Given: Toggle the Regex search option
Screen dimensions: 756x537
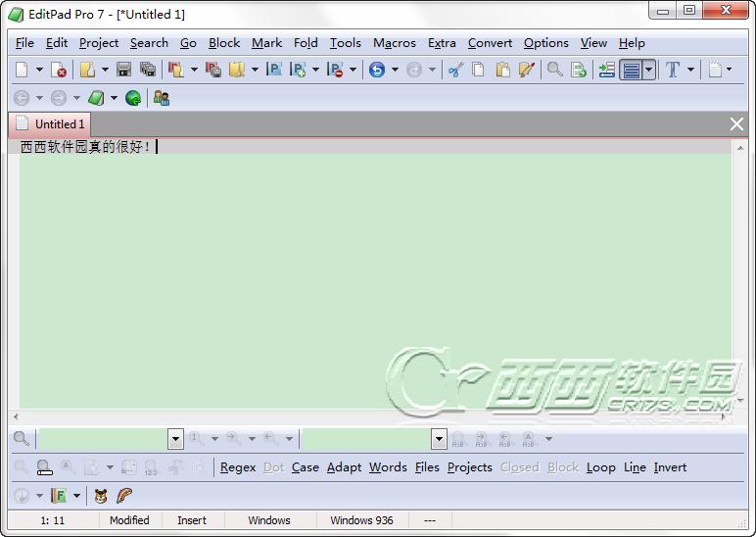Looking at the screenshot, I should [238, 467].
